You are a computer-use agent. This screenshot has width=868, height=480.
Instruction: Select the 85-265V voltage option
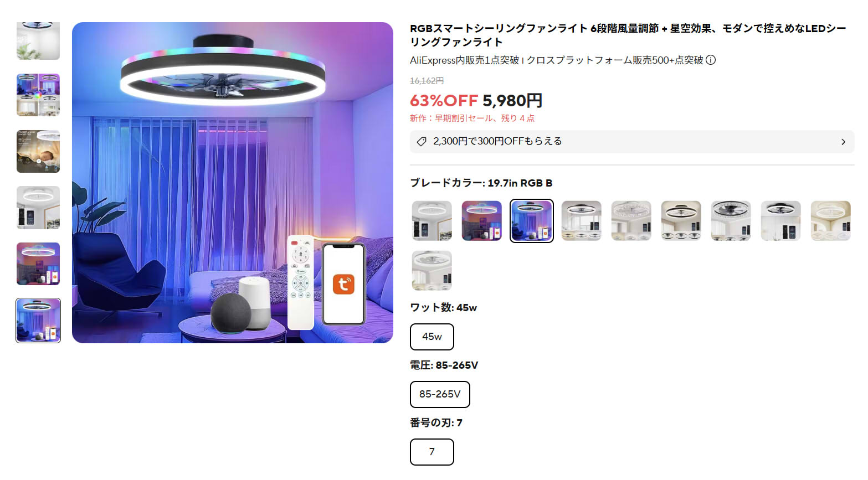pyautogui.click(x=440, y=394)
